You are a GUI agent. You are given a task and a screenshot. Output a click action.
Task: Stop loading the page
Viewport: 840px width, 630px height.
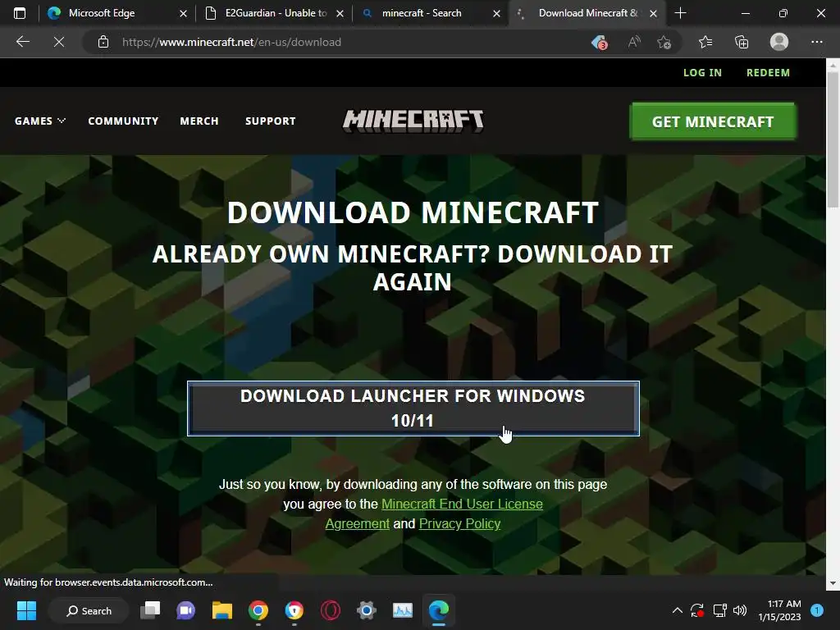coord(59,42)
